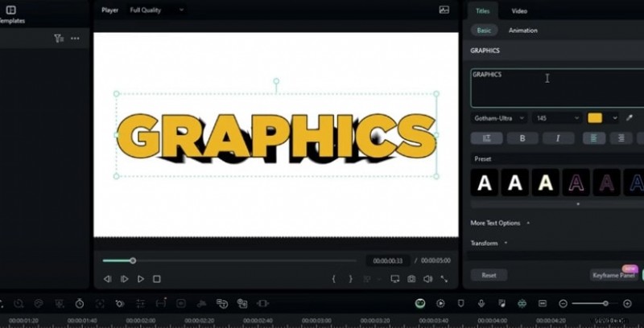
Task: Click the stopwatch speed icon in timeline toolbar
Action: 79,303
